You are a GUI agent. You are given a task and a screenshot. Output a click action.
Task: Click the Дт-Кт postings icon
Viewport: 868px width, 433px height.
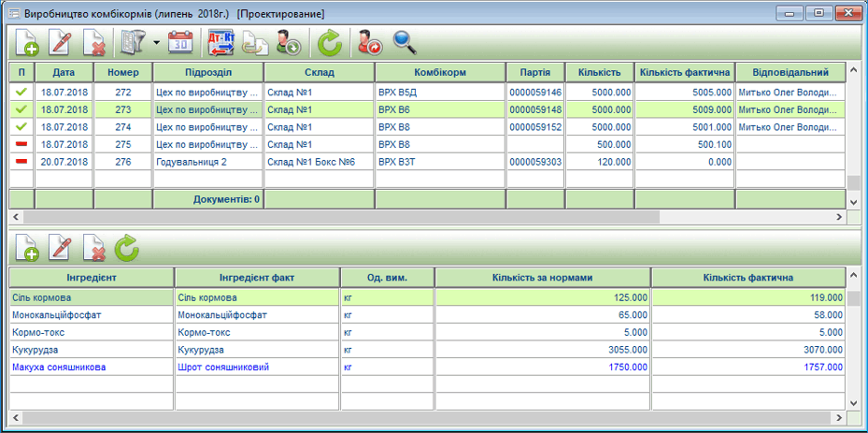pos(220,43)
